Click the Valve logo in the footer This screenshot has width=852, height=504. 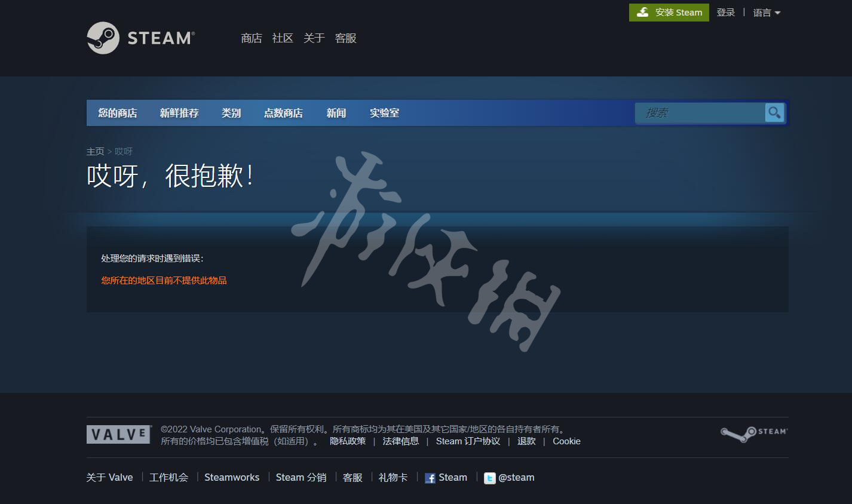[119, 434]
